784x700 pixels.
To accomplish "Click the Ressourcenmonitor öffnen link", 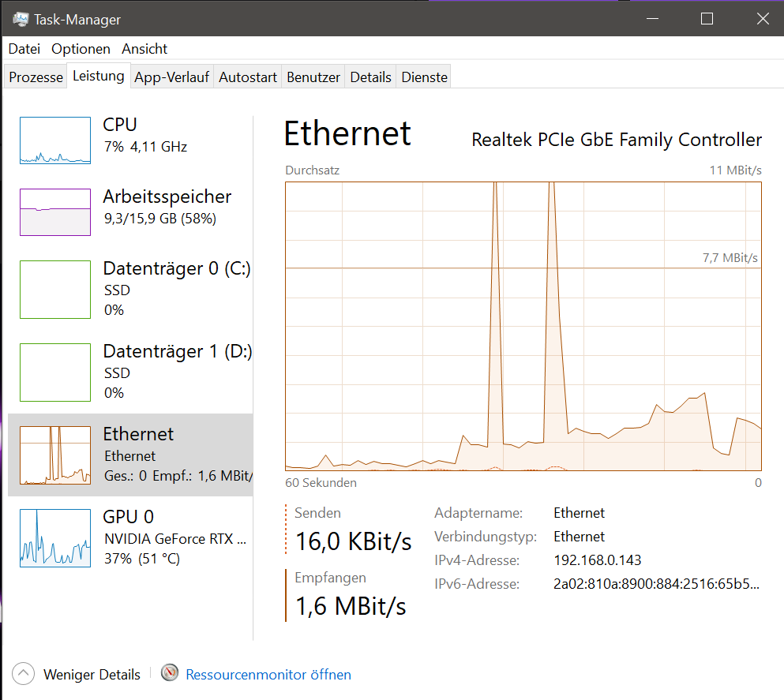I will click(268, 675).
